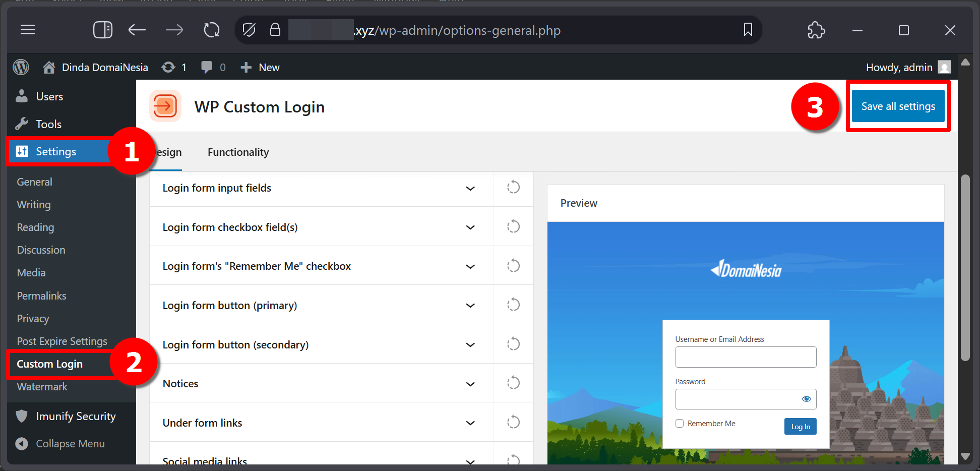Screen dimensions: 980x471
Task: Reload the page with the refresh icon
Action: point(212,30)
